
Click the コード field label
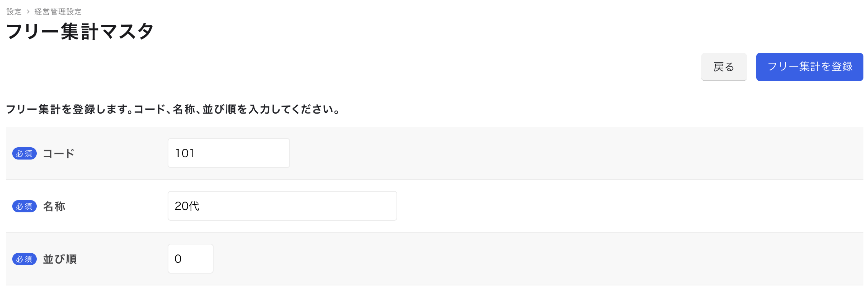click(59, 153)
